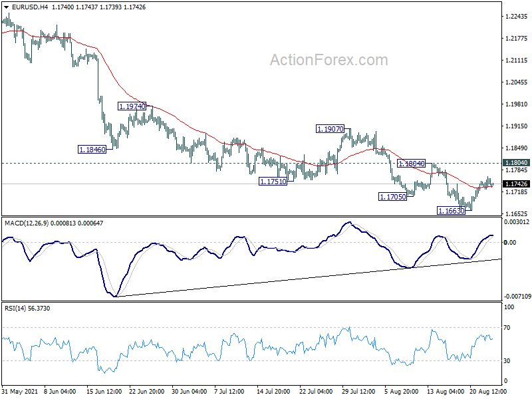The image size is (532, 399).
Task: Click the 31 May 2021 date label
Action: pos(20,392)
